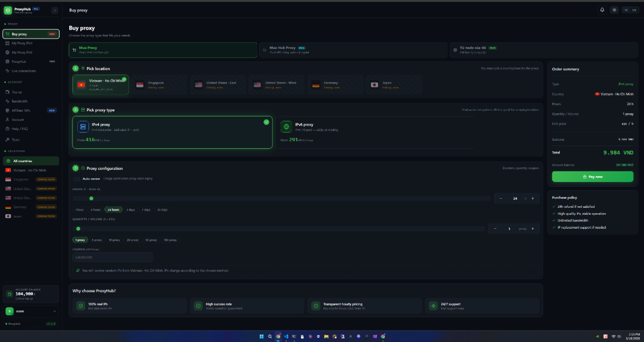This screenshot has width=644, height=342.
Task: Toggle the light/dark theme sun icon
Action: [x=614, y=10]
